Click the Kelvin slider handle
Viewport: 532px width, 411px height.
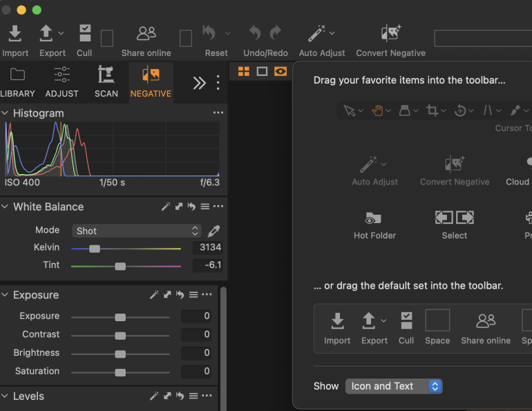(95, 249)
